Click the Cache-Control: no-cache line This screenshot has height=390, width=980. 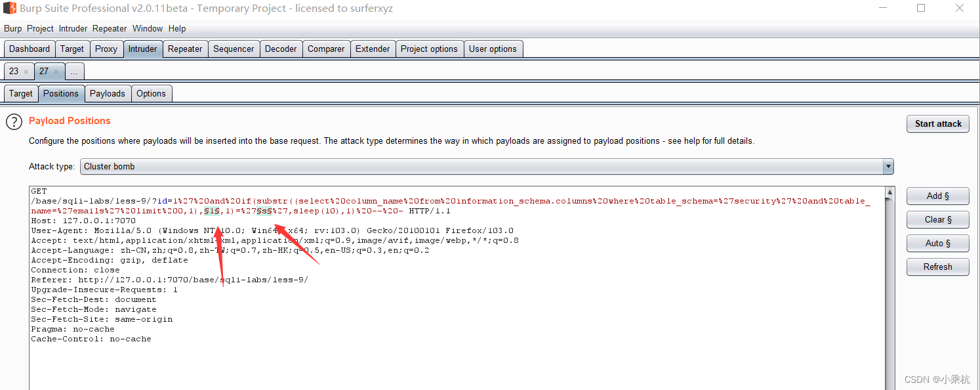[91, 339]
